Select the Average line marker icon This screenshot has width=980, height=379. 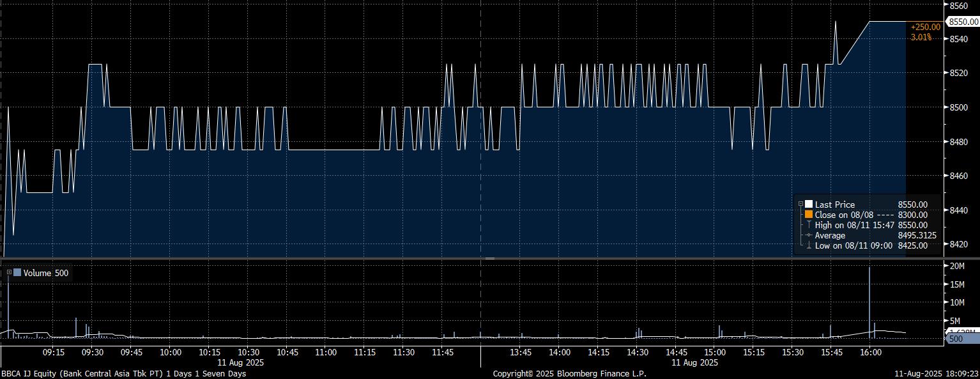point(809,235)
